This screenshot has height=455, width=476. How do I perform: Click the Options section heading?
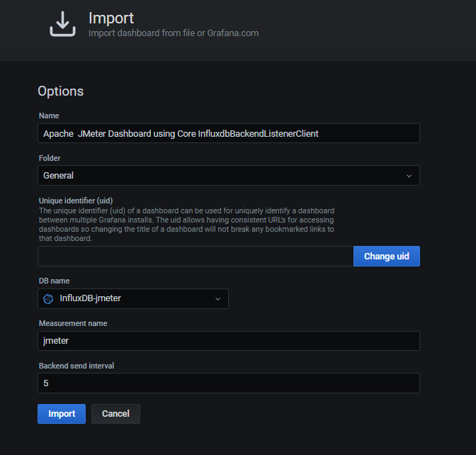60,91
